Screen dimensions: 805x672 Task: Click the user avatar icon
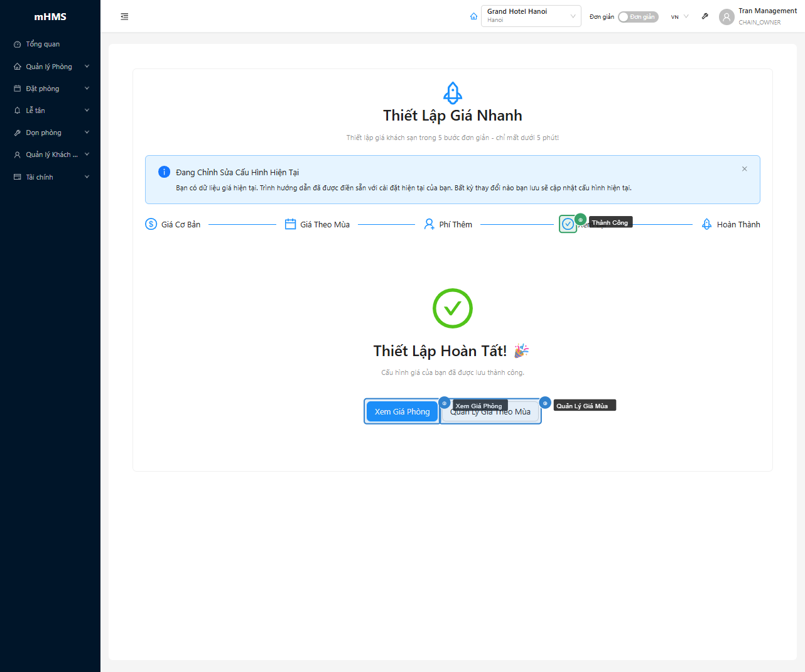pyautogui.click(x=727, y=17)
